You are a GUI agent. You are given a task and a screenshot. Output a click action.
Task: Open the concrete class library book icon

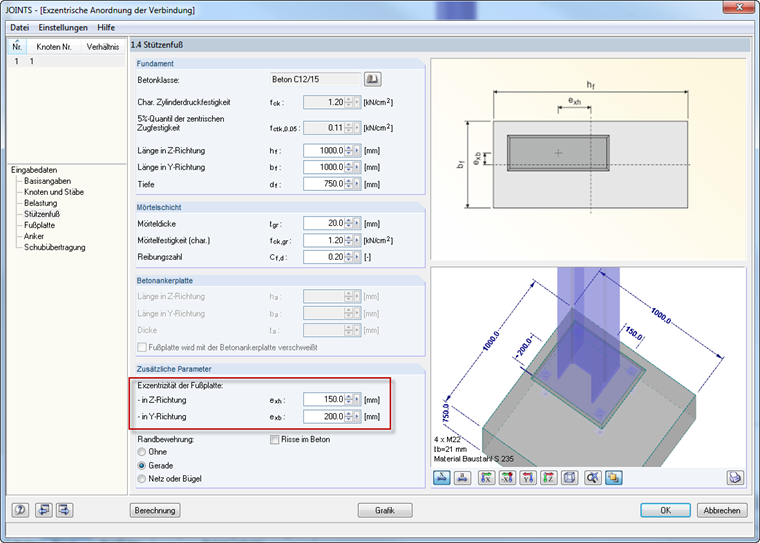tap(372, 79)
